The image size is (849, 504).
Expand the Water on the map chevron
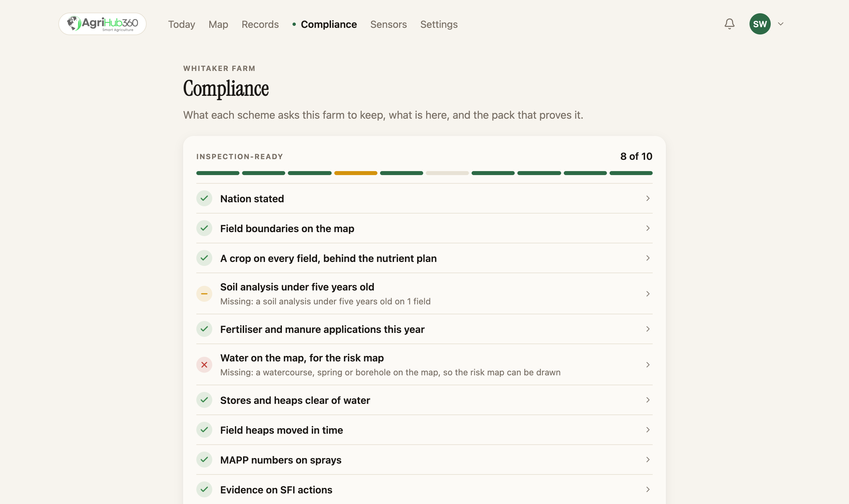coord(648,365)
